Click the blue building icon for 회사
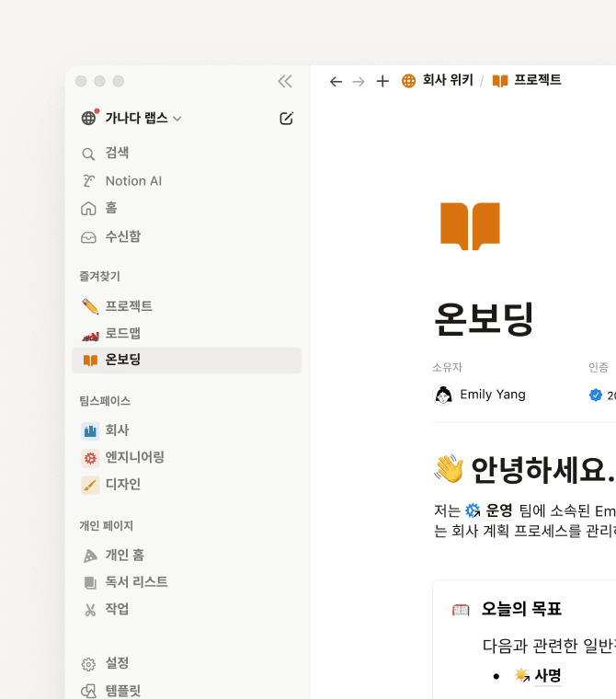The image size is (616, 699). click(x=90, y=431)
